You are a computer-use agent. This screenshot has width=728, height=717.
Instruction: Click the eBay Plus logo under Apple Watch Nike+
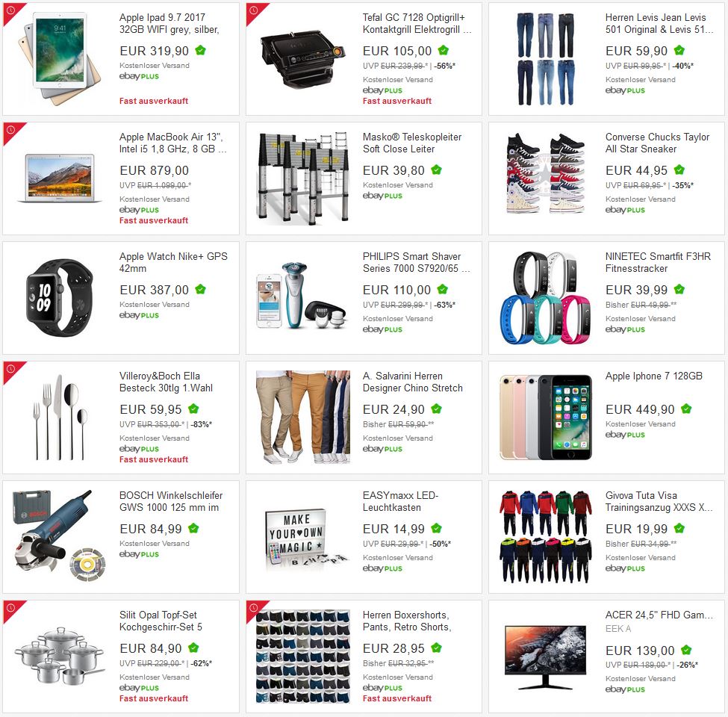tap(139, 315)
